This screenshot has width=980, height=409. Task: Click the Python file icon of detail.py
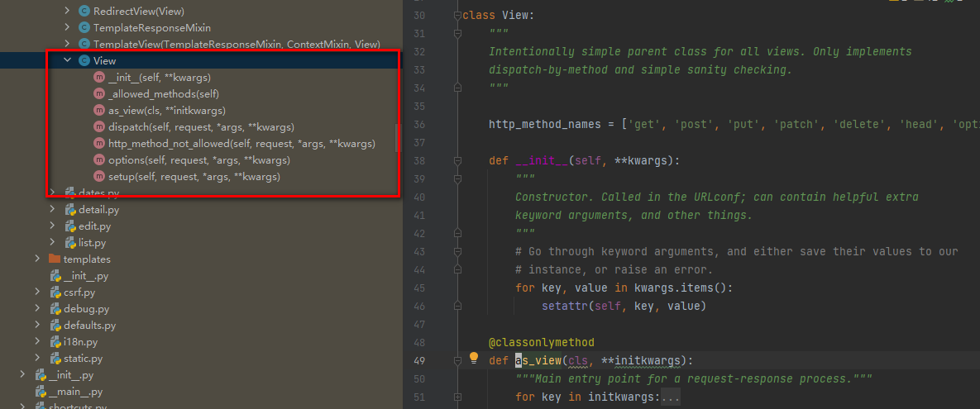70,210
